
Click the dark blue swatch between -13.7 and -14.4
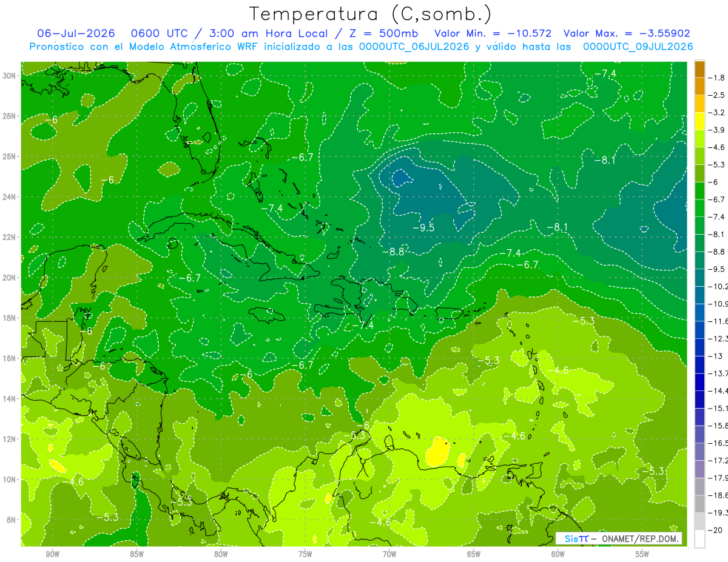tap(699, 382)
